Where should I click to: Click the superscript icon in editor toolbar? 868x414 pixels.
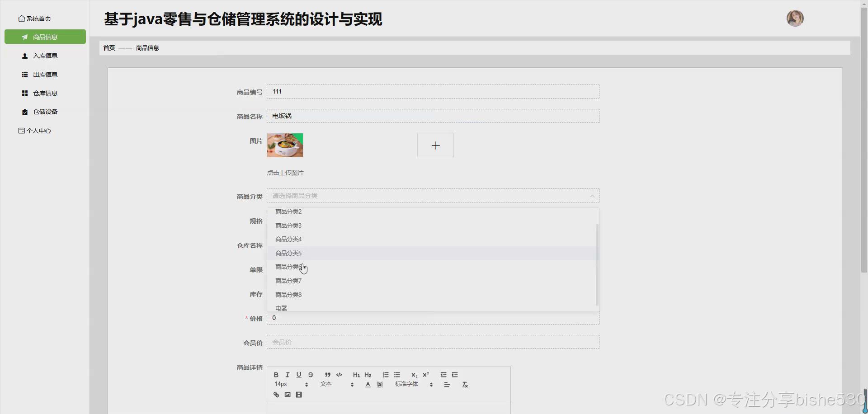[x=425, y=375]
